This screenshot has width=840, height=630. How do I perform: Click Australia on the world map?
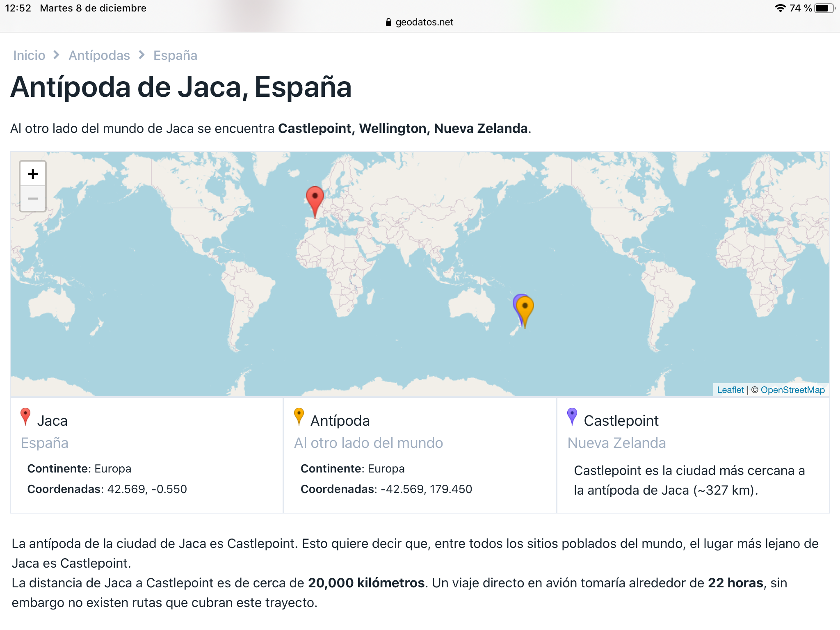472,306
